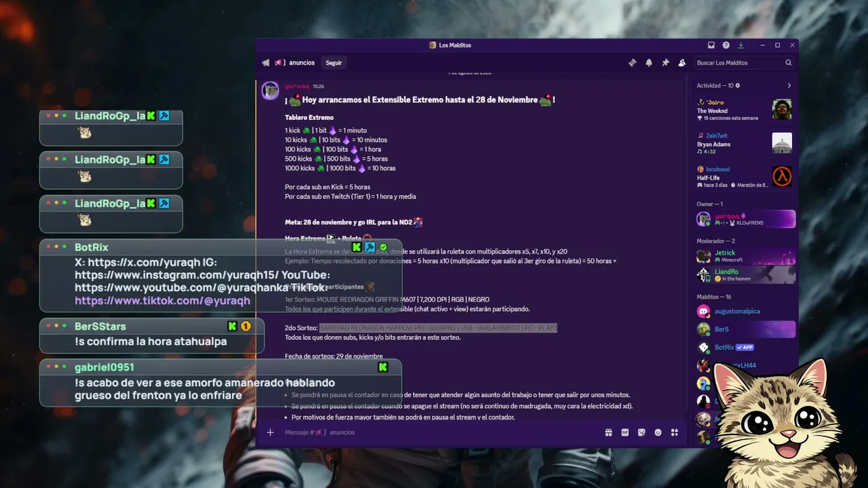
Task: Click the Seguir button
Action: click(334, 62)
